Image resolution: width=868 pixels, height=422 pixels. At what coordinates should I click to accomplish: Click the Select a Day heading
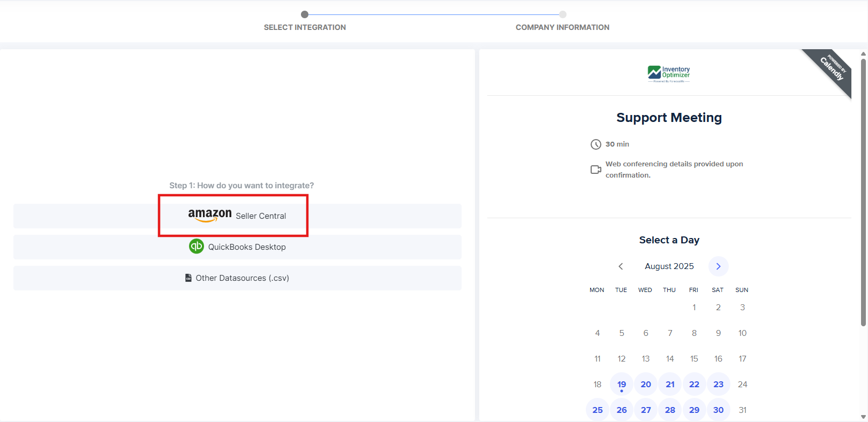(669, 240)
